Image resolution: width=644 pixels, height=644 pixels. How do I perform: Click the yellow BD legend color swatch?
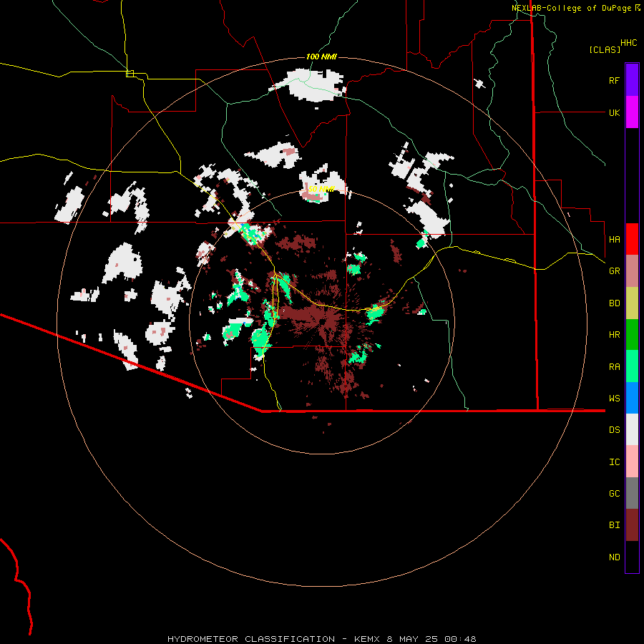[632, 303]
